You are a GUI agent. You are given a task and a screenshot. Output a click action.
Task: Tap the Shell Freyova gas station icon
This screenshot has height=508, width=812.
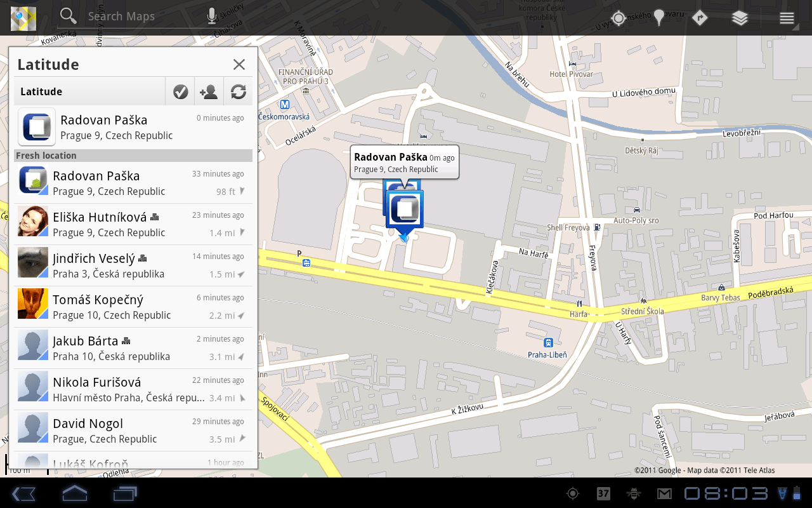coord(598,227)
